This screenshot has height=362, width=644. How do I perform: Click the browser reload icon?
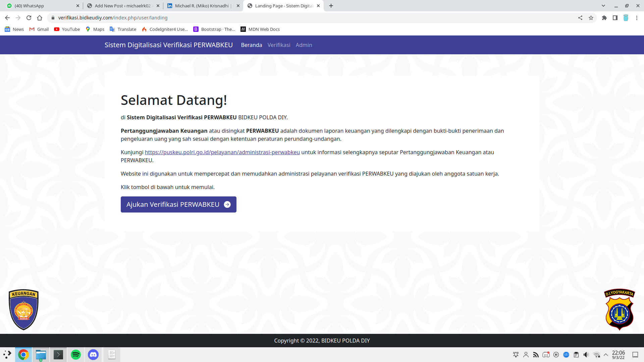point(29,18)
